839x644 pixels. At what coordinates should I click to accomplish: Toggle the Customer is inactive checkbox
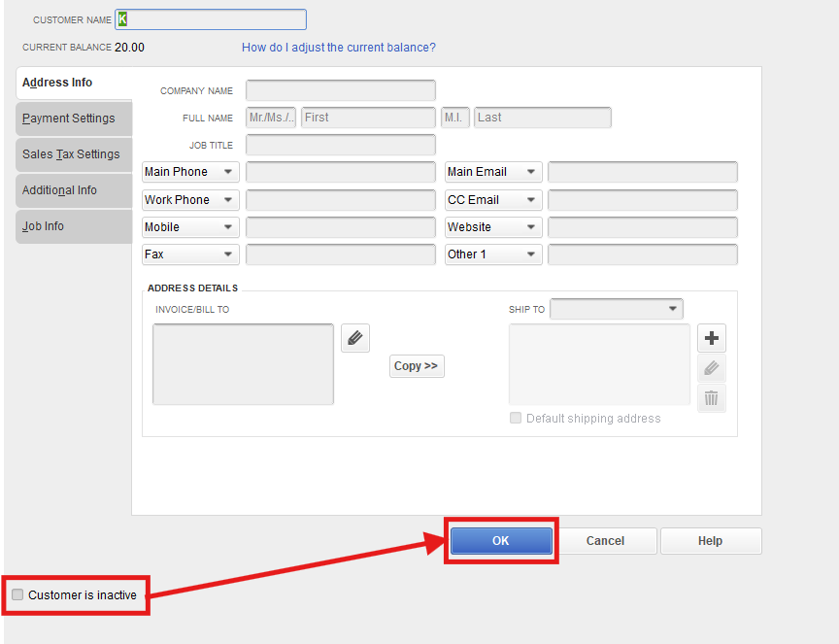17,594
